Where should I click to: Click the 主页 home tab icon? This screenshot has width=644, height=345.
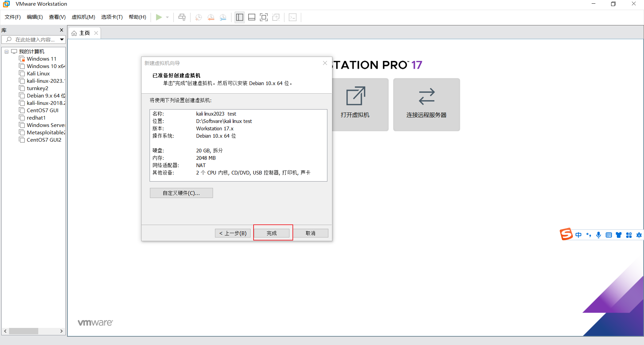(74, 33)
